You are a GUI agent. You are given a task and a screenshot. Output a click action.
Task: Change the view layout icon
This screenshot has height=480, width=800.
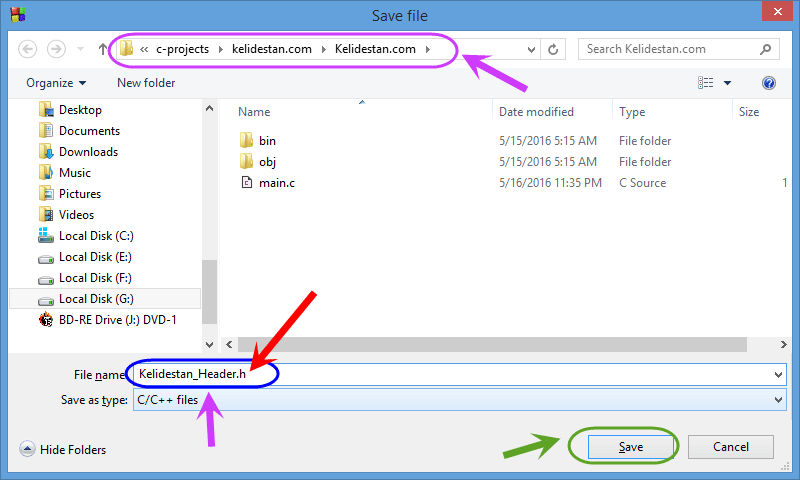click(x=706, y=83)
